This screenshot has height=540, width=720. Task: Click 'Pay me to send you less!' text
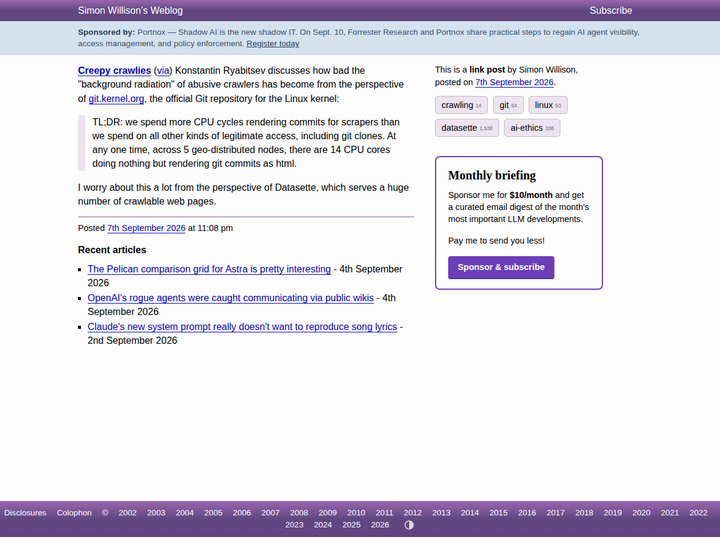pyautogui.click(x=496, y=241)
